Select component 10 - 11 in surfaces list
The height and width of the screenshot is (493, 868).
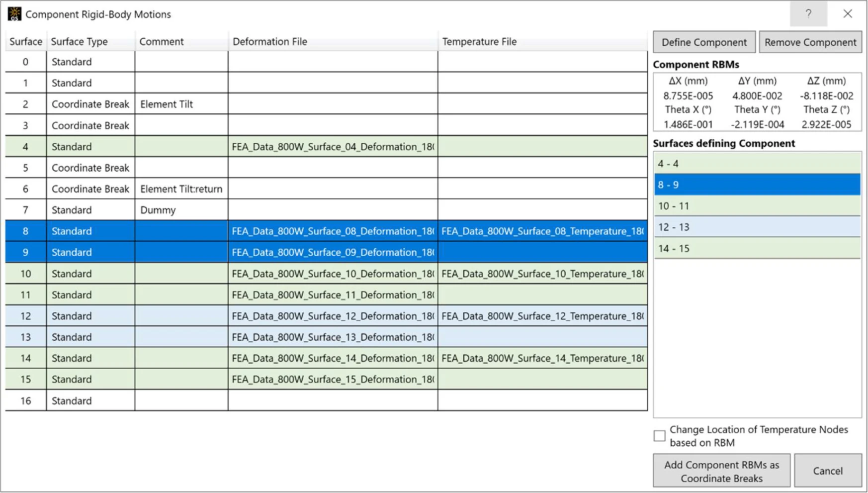757,205
